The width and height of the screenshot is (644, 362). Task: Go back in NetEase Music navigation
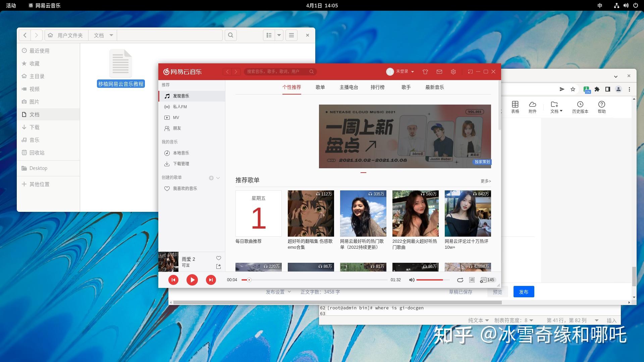click(227, 72)
